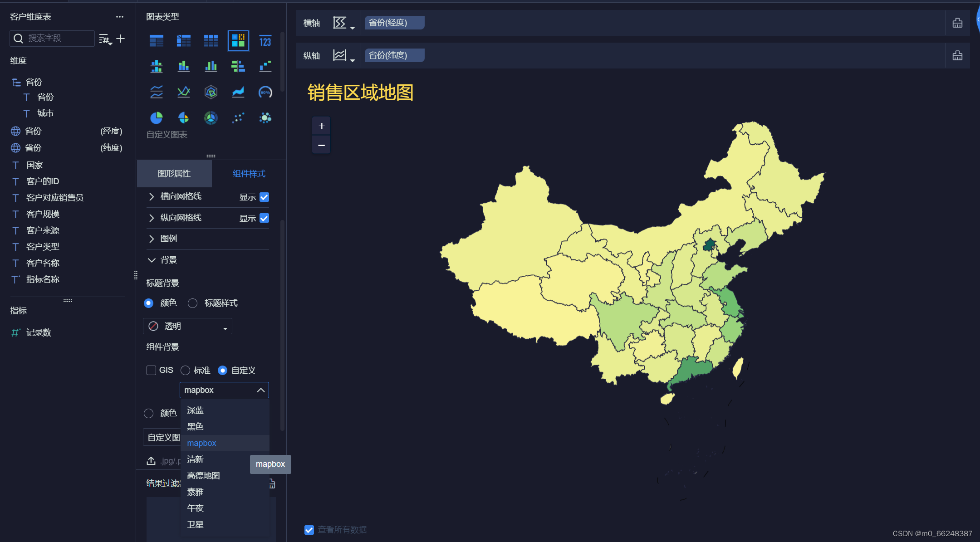Viewport: 980px width, 542px height.
Task: Select the bubble cluster chart icon
Action: click(265, 118)
